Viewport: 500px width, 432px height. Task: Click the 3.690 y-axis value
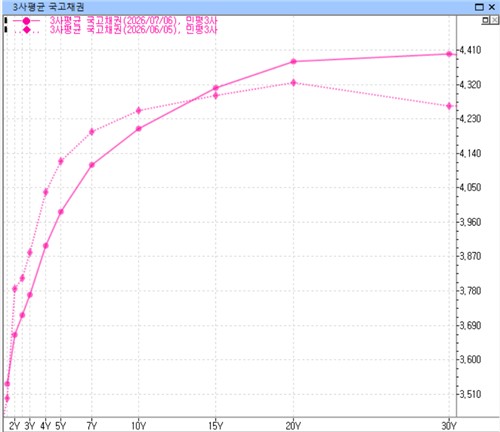point(470,325)
